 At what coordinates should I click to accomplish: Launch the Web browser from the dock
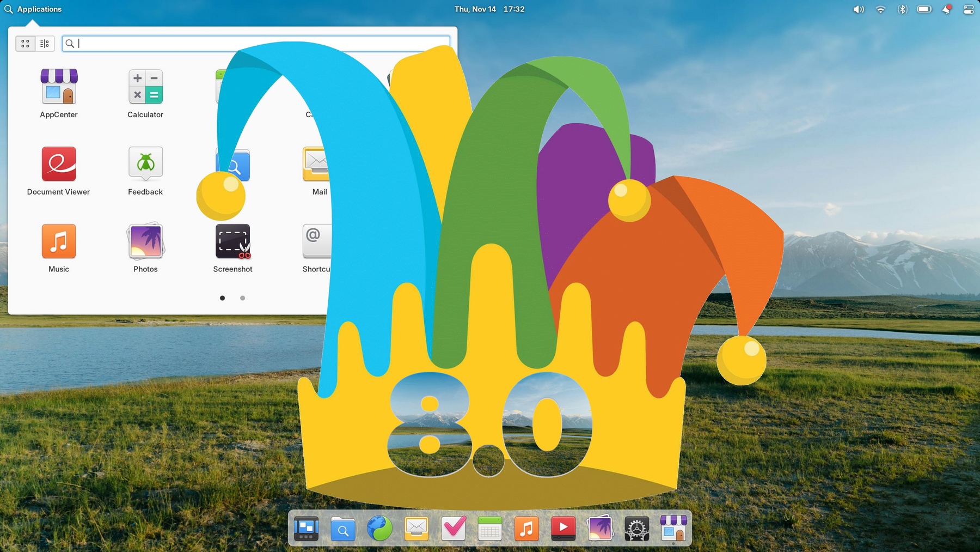379,528
